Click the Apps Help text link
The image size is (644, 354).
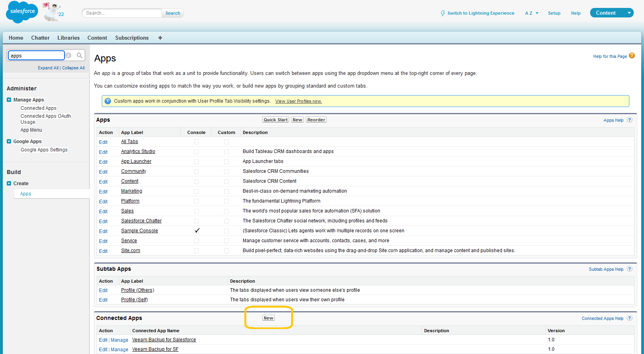click(x=614, y=120)
